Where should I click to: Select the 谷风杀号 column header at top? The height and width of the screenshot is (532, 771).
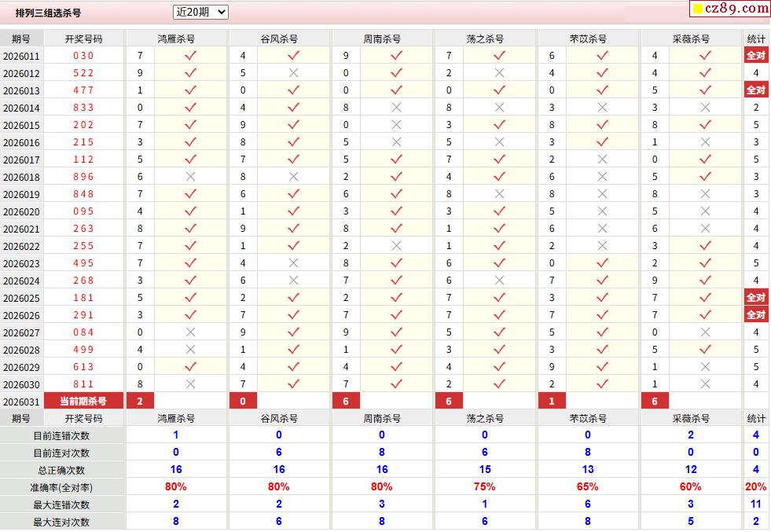pos(279,39)
